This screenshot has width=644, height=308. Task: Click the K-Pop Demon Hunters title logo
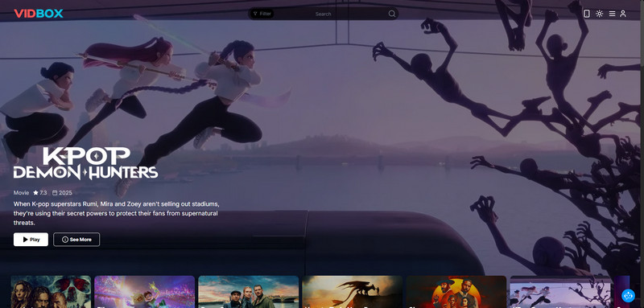click(x=85, y=163)
